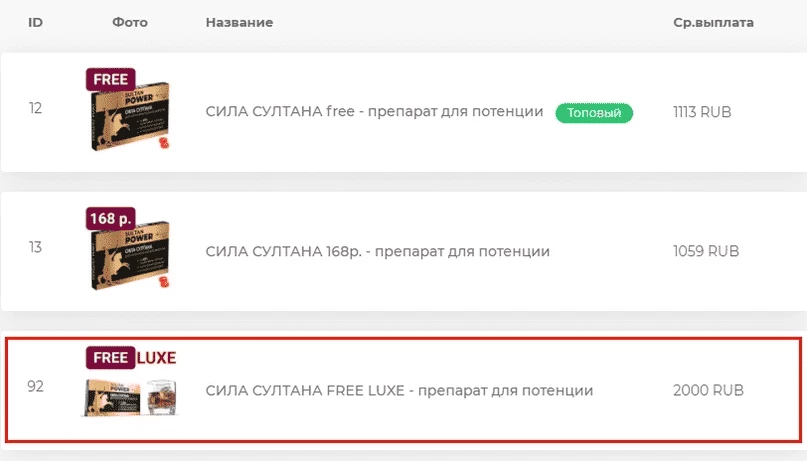Click the 1113 RUB payout value
Viewport: 807px width, 461px height.
[x=702, y=112]
